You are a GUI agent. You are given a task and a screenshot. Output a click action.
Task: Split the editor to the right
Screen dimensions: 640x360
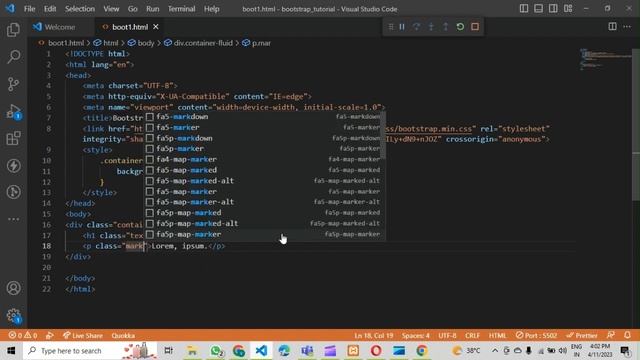pyautogui.click(x=612, y=27)
